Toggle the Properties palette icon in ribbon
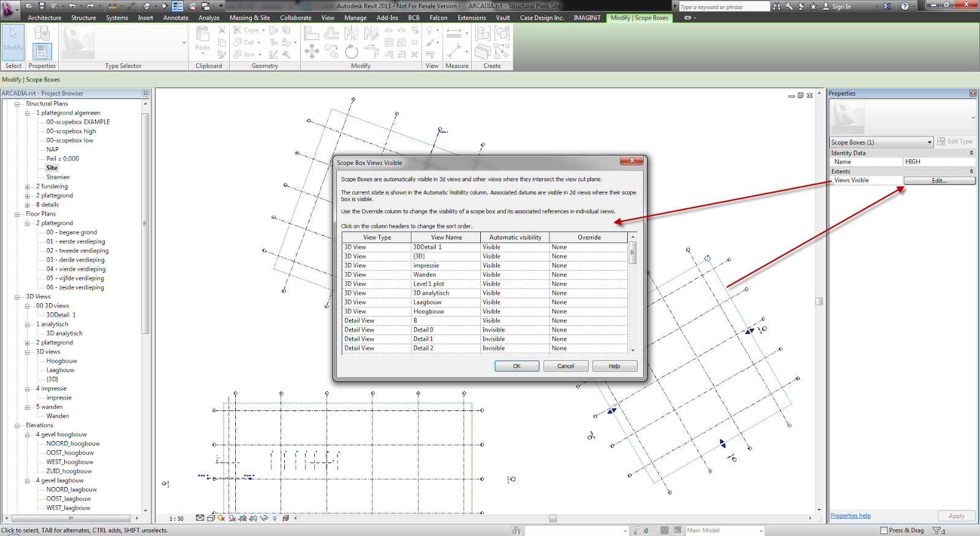The height and width of the screenshot is (536, 980). point(42,51)
